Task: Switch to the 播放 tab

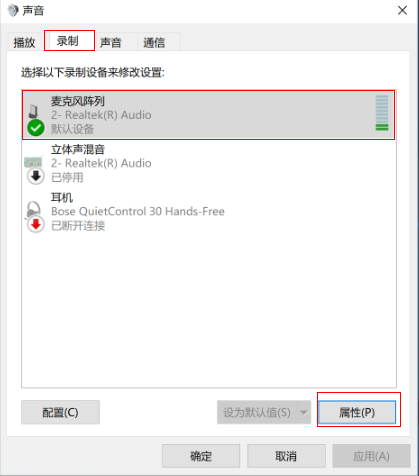Action: [24, 42]
